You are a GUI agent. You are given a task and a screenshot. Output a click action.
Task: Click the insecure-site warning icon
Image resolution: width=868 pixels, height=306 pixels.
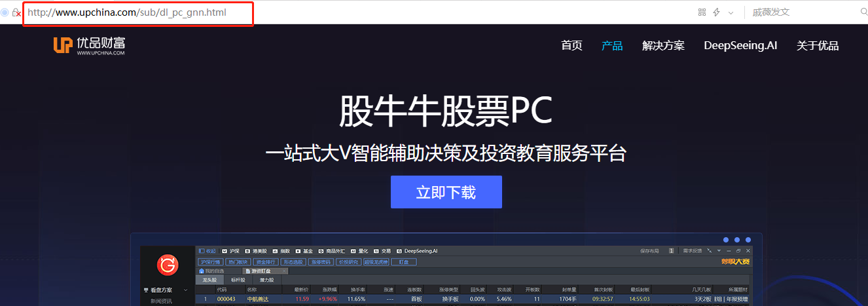point(16,12)
